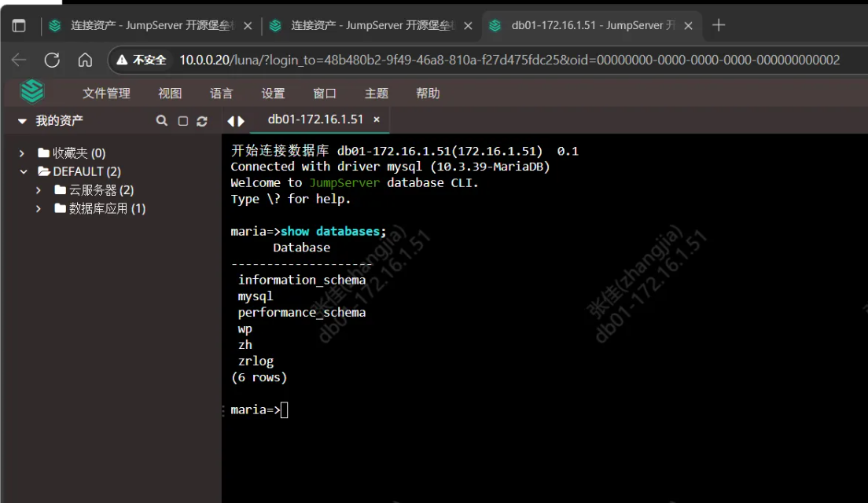
Task: Click the '(6 rows)' result count
Action: coord(259,377)
